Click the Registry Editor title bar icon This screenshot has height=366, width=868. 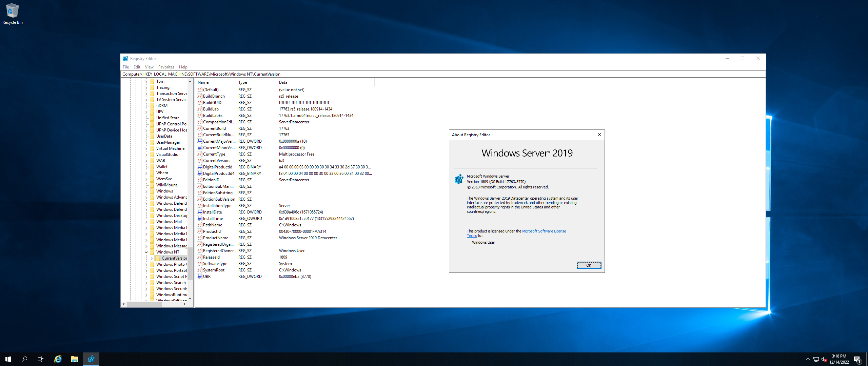click(125, 58)
